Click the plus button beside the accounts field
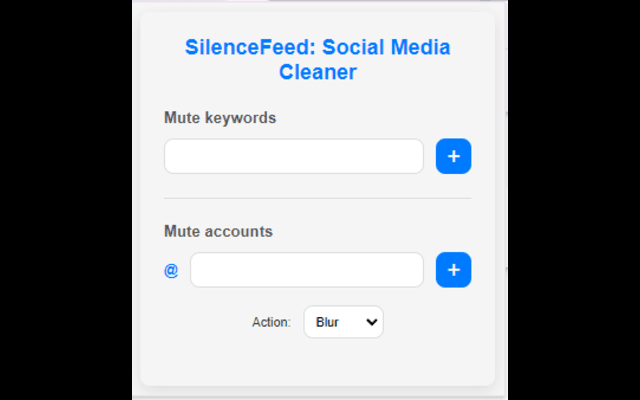This screenshot has width=640, height=400. (453, 270)
